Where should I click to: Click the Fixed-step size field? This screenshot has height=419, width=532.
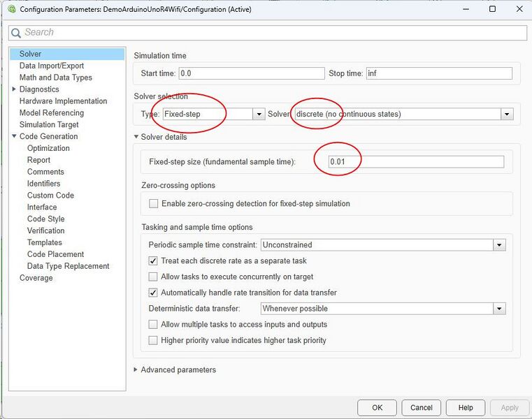[416, 162]
